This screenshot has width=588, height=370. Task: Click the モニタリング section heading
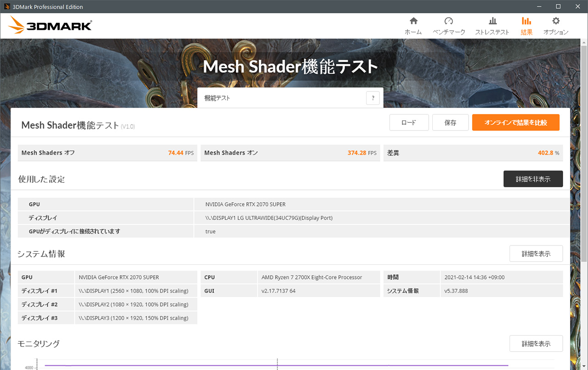(x=39, y=343)
